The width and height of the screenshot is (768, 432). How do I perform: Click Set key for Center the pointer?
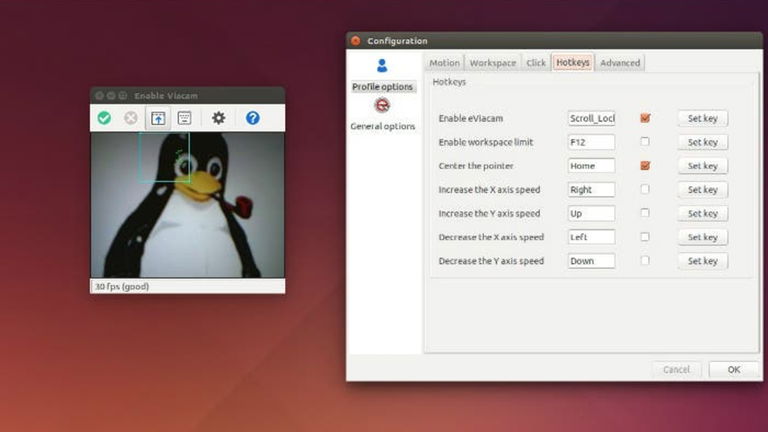point(702,166)
